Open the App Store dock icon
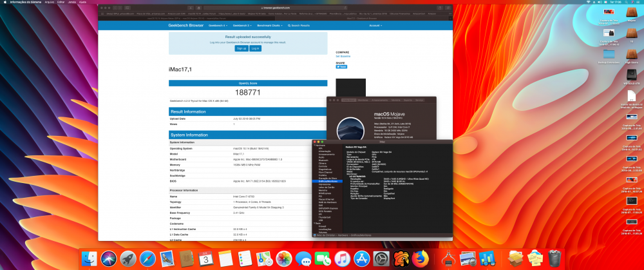 [x=362, y=259]
